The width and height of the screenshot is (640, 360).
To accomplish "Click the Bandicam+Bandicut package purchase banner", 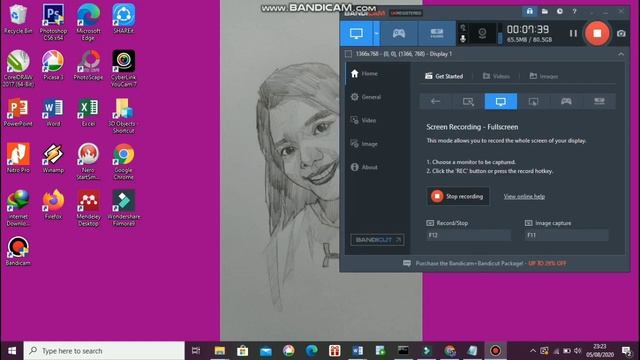I will [x=485, y=264].
